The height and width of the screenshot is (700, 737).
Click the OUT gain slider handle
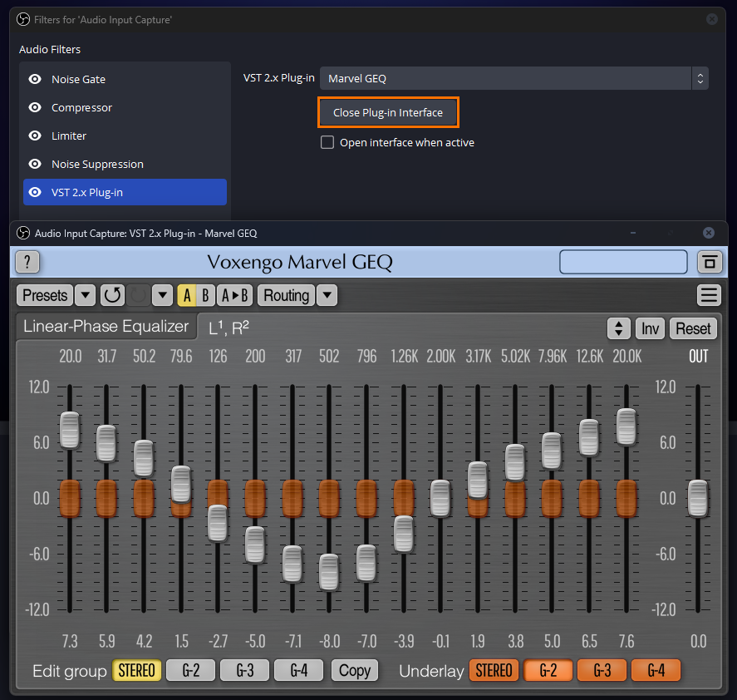698,499
